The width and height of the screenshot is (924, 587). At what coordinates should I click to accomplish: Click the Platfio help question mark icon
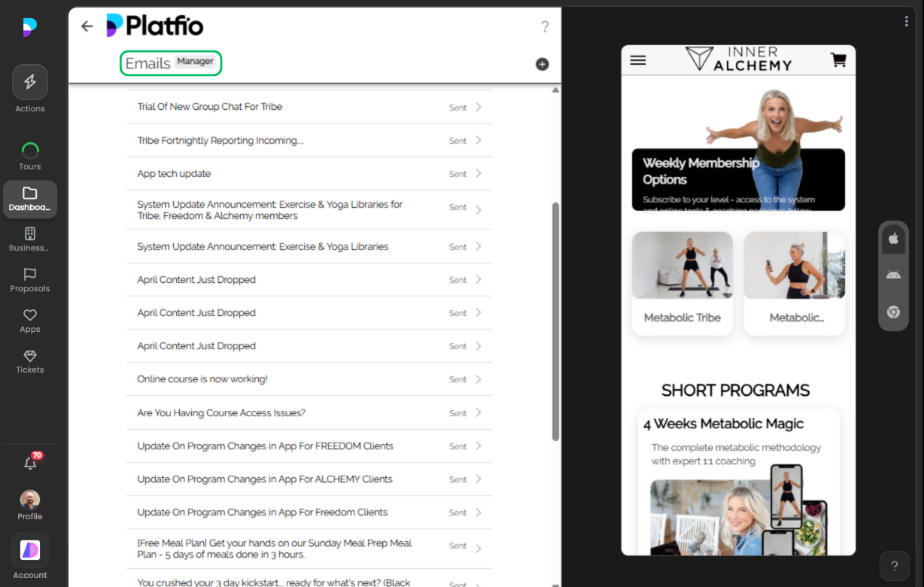545,26
